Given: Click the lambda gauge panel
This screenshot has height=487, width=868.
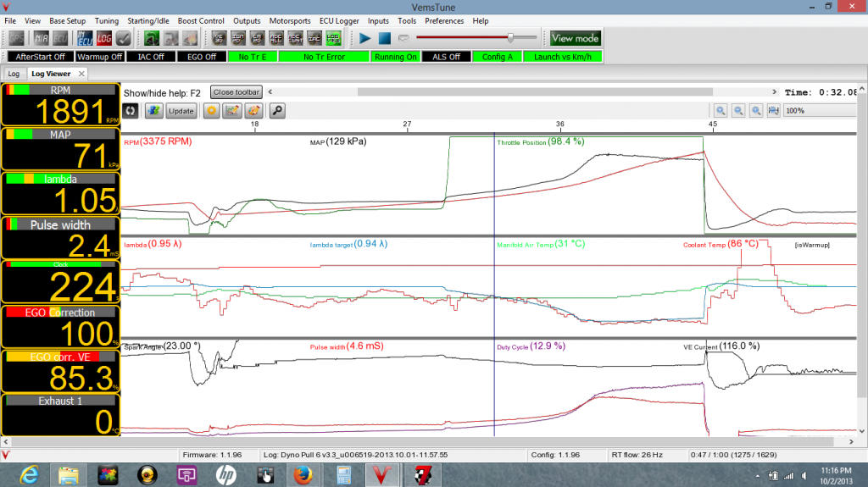Looking at the screenshot, I should coord(61,194).
